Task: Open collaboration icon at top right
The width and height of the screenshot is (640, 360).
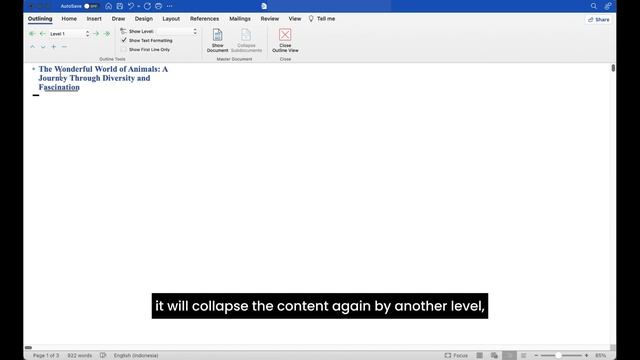Action: coord(608,6)
